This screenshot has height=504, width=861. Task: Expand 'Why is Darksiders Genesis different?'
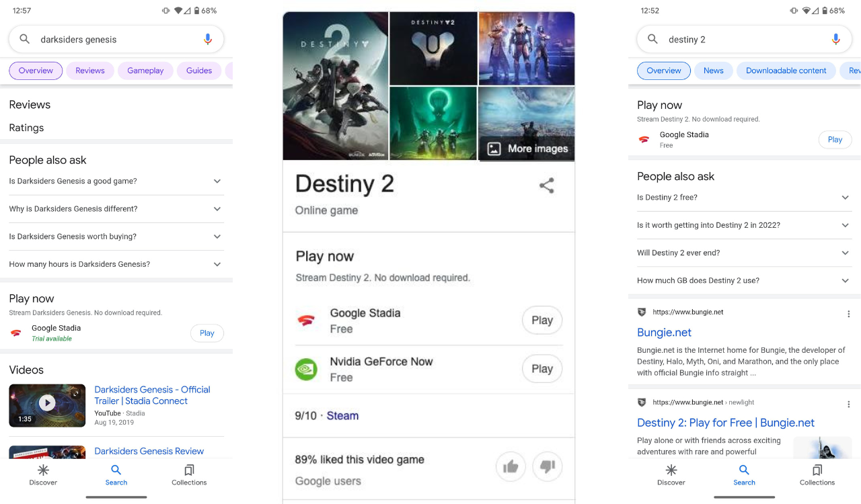(x=116, y=209)
